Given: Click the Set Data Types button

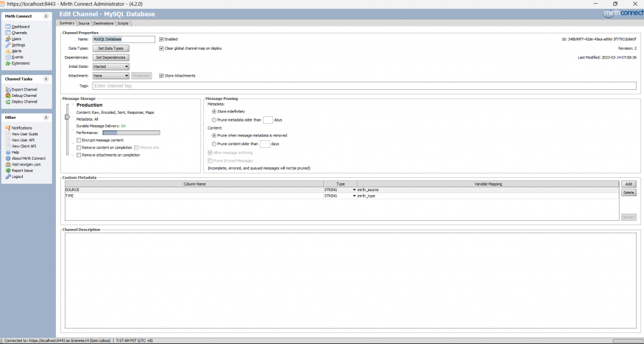Looking at the screenshot, I should tap(111, 48).
